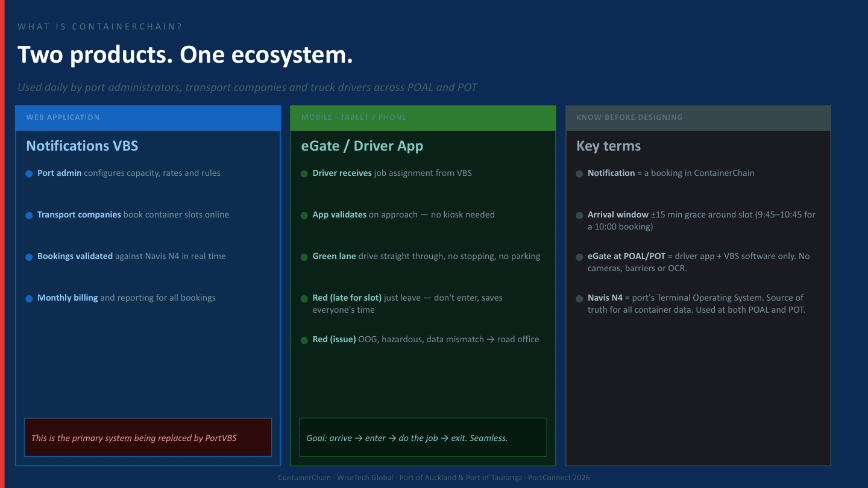Click 'Monthly billing and reporting' line

point(127,298)
